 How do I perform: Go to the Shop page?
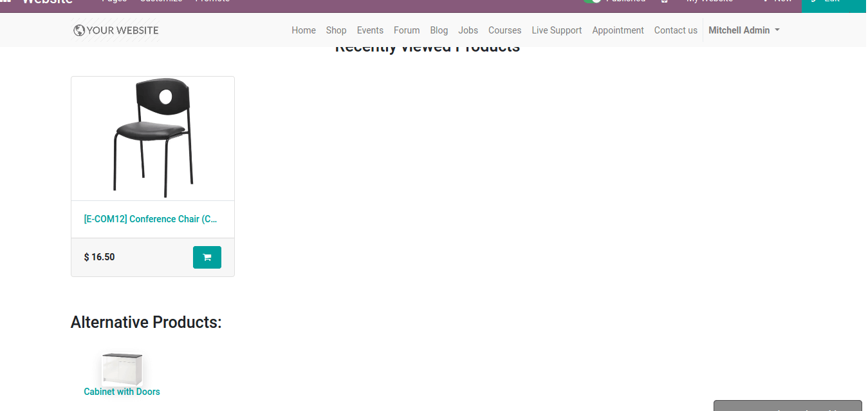(x=336, y=30)
